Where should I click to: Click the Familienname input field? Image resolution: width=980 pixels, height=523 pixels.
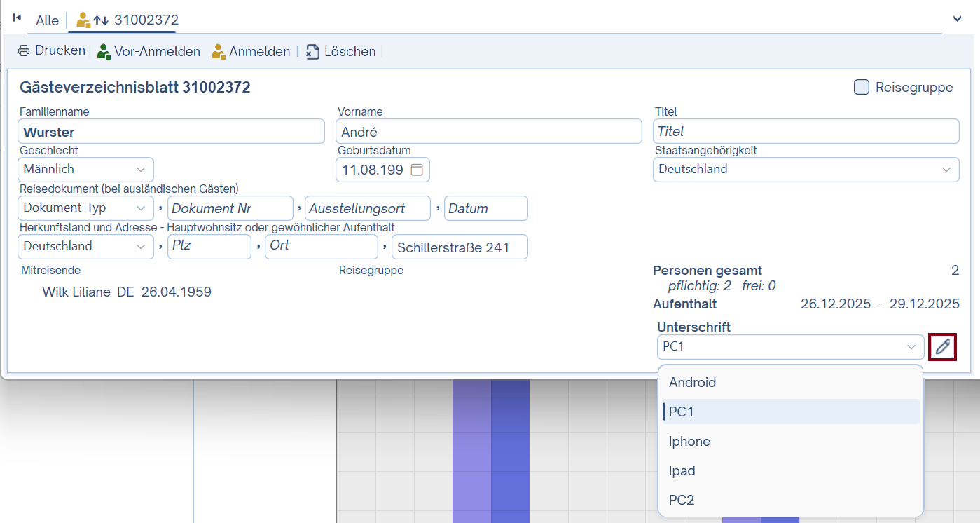pos(171,132)
